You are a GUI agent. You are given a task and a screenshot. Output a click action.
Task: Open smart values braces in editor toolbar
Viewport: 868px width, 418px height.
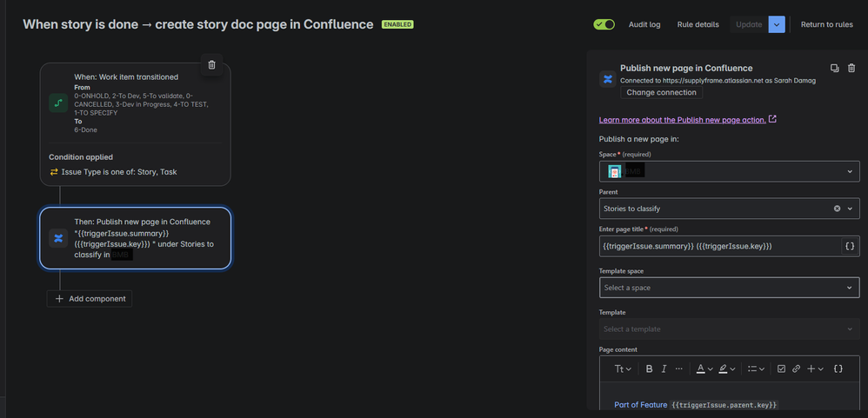coord(838,368)
